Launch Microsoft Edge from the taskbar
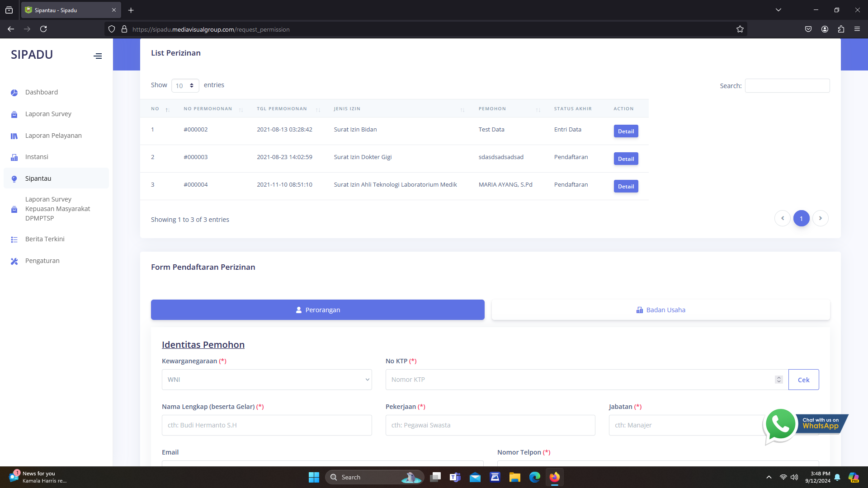 click(x=535, y=477)
